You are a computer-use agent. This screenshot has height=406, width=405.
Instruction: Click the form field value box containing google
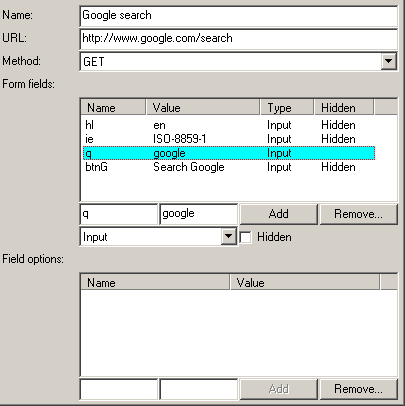pyautogui.click(x=199, y=214)
